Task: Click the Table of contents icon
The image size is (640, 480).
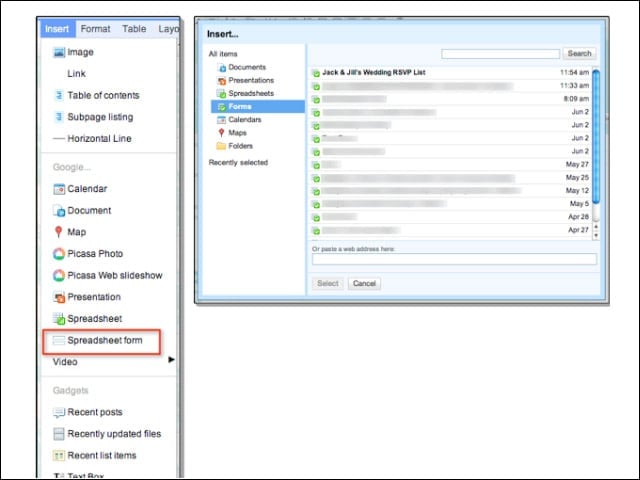Action: pos(59,95)
